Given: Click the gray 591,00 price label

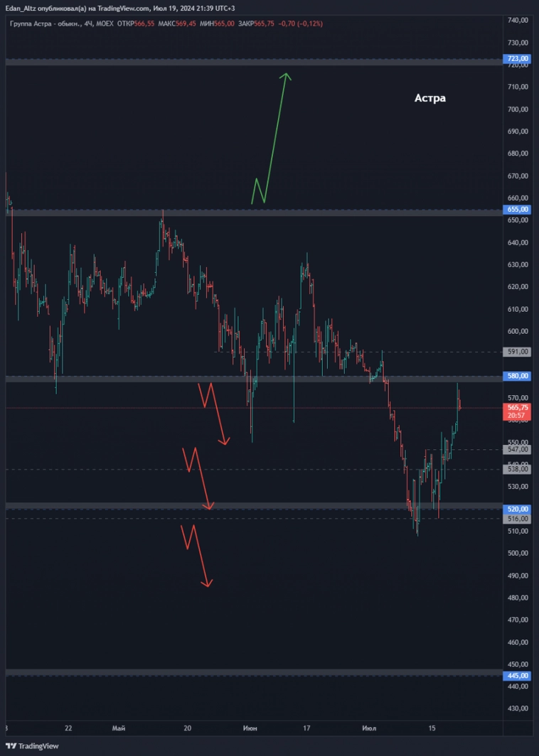Looking at the screenshot, I should pyautogui.click(x=518, y=352).
